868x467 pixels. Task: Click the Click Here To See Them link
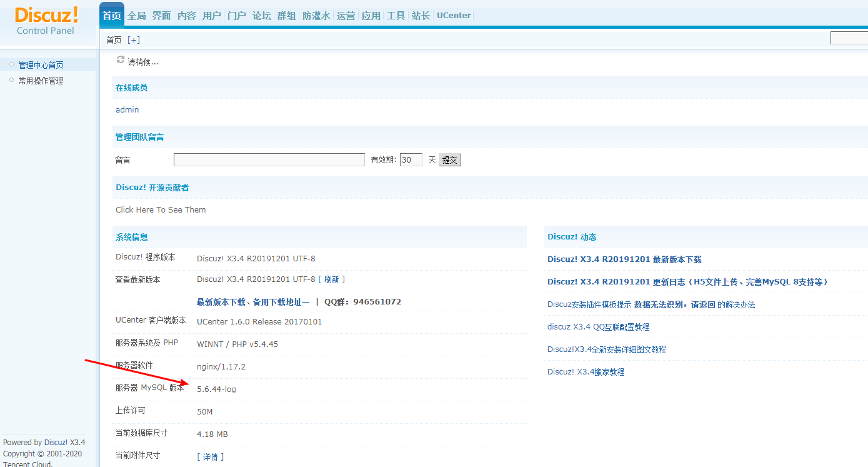[x=161, y=210]
